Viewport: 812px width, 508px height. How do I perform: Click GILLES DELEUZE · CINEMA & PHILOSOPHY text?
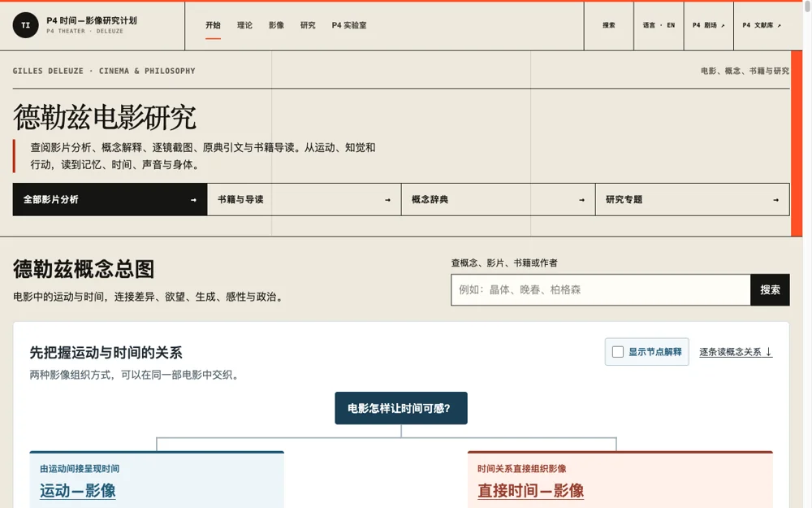tap(104, 71)
